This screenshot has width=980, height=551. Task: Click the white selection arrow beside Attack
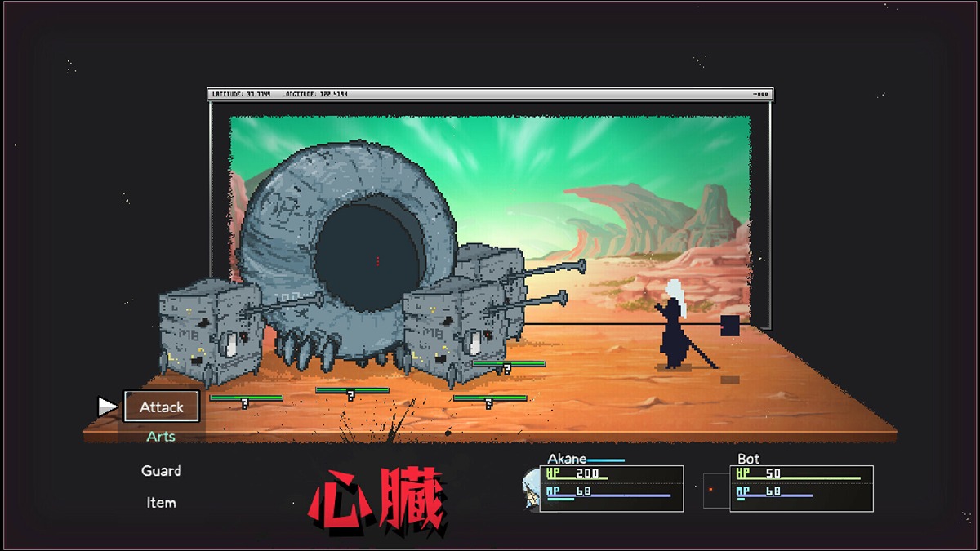click(x=107, y=407)
